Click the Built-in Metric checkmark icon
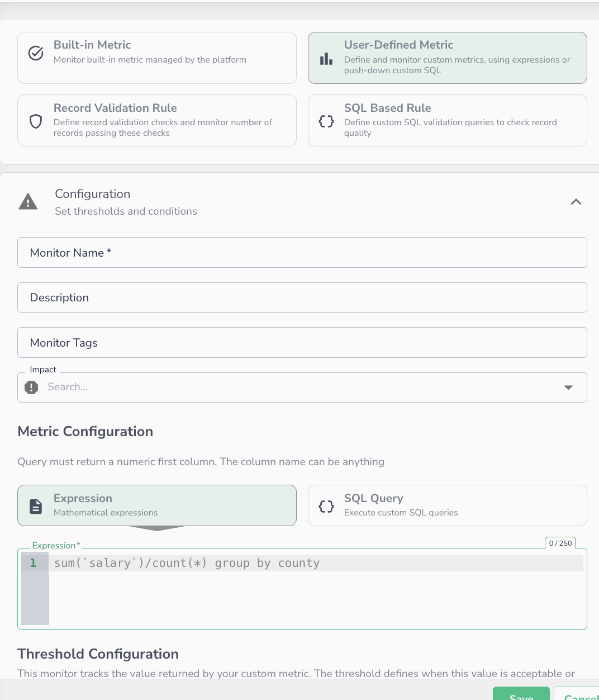The height and width of the screenshot is (700, 599). 36,53
